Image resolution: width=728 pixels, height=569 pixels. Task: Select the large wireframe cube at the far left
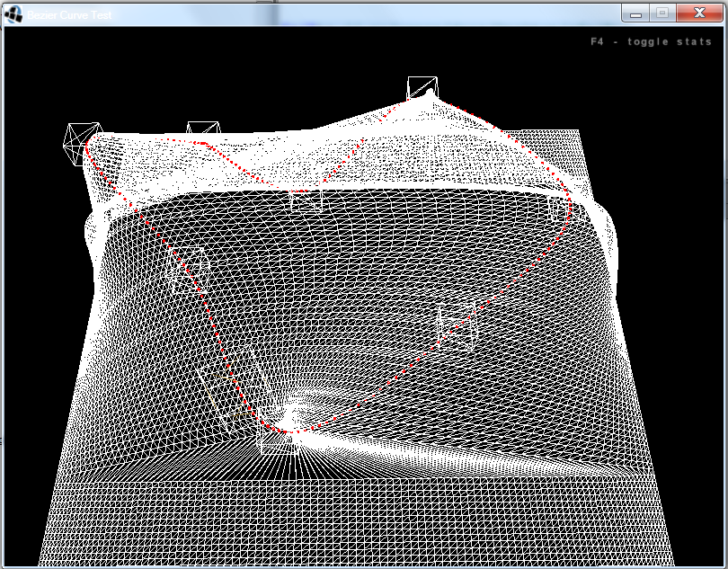(x=83, y=144)
